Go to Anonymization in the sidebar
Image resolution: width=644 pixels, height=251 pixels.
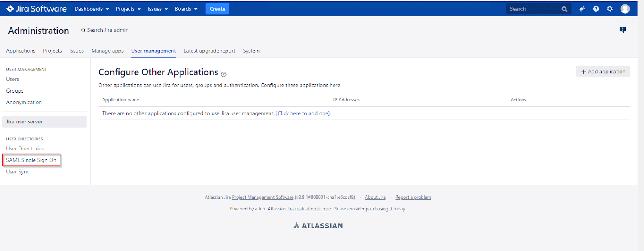24,102
